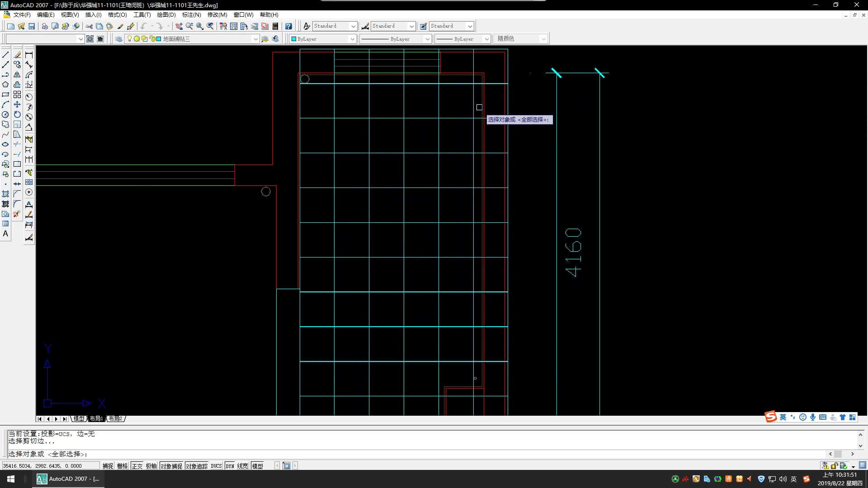Open the ByLayer color dropdown
868x488 pixels.
(x=352, y=39)
